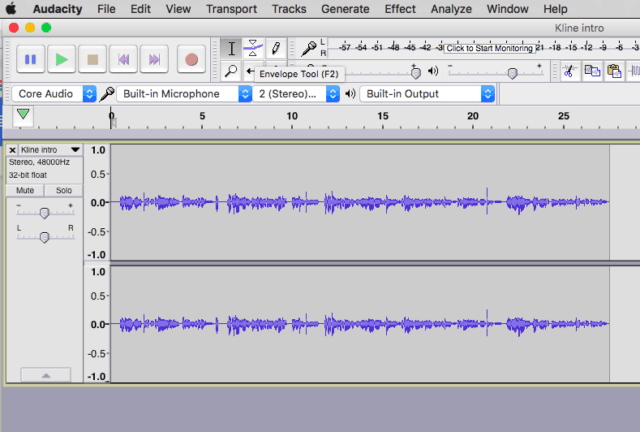Select the Time Shift arrow tool

(x=250, y=71)
